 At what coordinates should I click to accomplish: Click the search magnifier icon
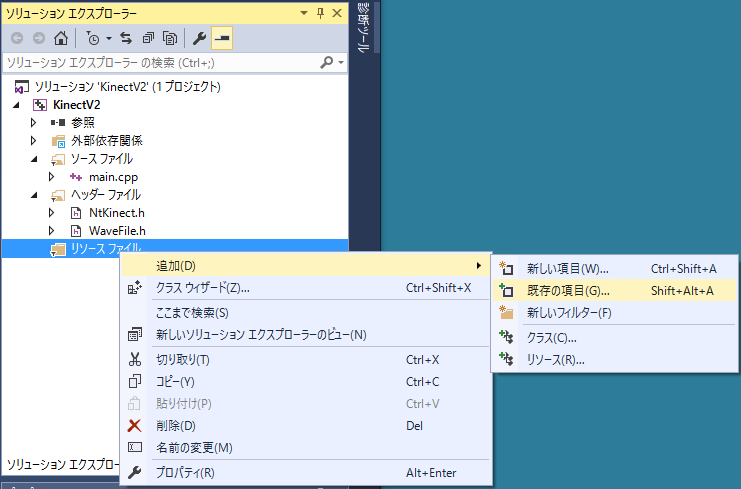point(326,62)
